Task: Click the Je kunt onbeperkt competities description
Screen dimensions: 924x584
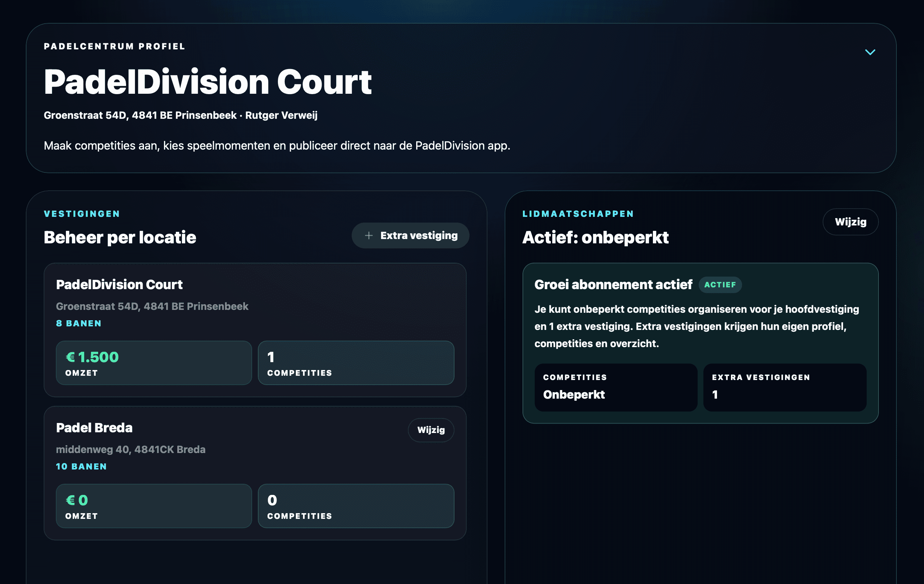Action: click(x=697, y=326)
